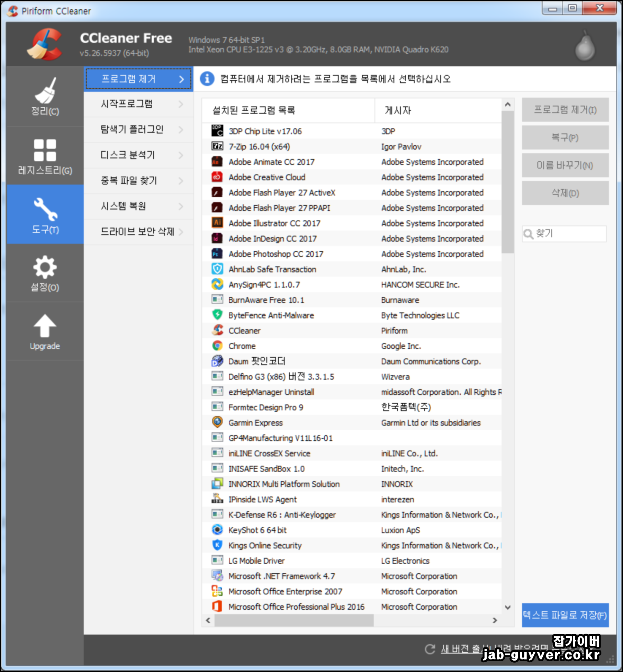Click the 7-Zip program icon

click(217, 146)
